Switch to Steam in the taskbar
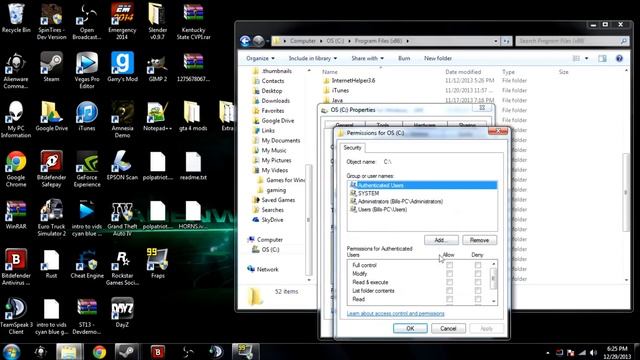Image resolution: width=640 pixels, height=360 pixels. 126,351
